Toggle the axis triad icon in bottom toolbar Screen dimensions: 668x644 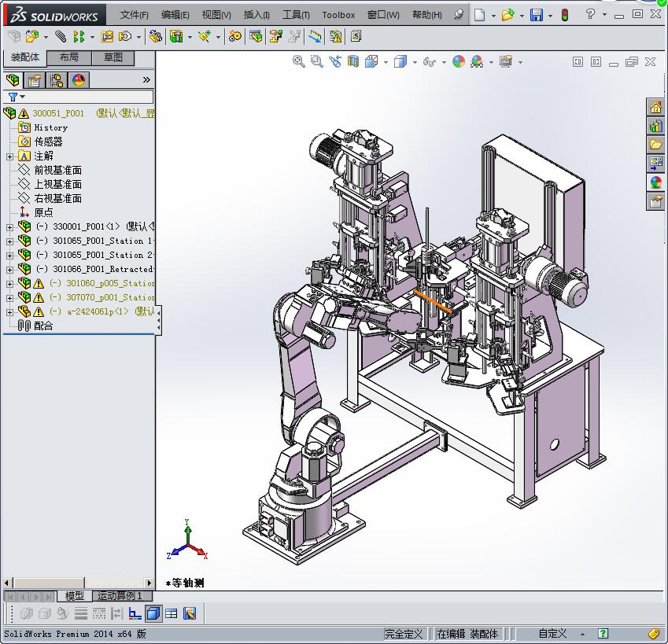(x=135, y=613)
